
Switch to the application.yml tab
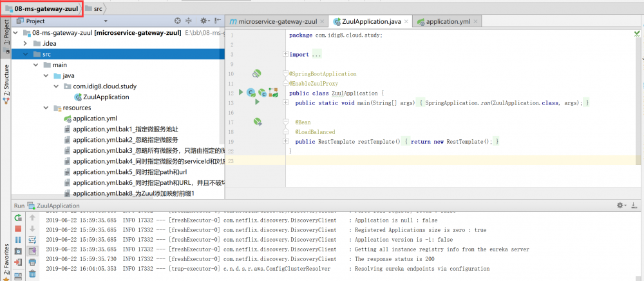point(448,21)
